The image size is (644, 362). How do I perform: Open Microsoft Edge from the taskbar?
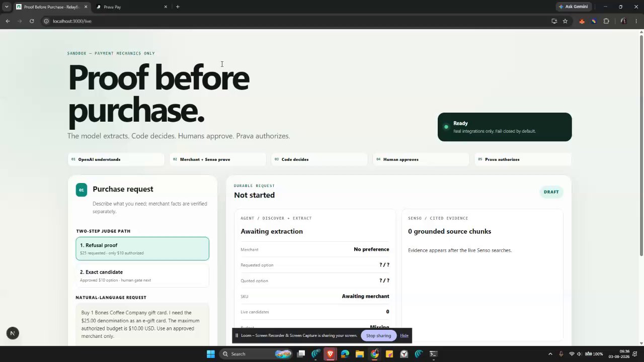[345, 354]
